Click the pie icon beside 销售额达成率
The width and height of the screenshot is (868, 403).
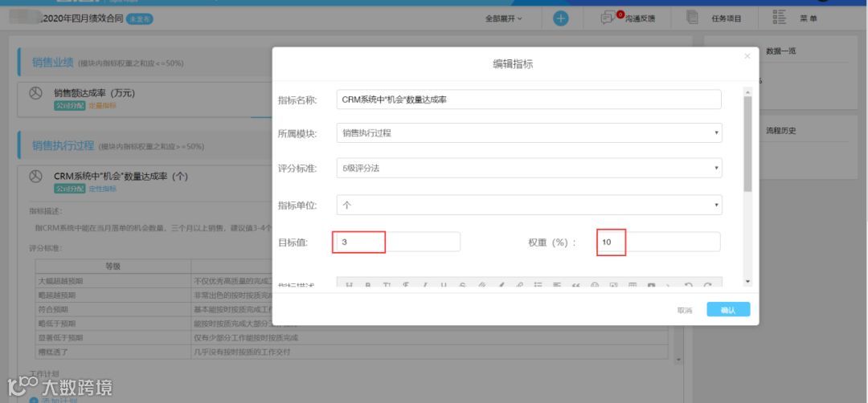pos(35,93)
